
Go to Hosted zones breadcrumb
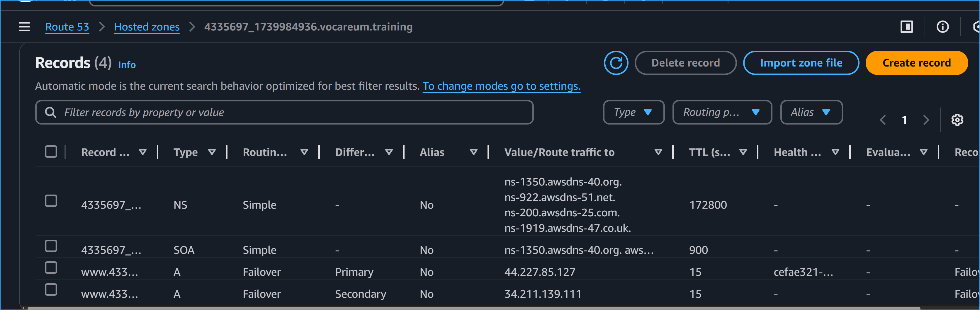(147, 27)
